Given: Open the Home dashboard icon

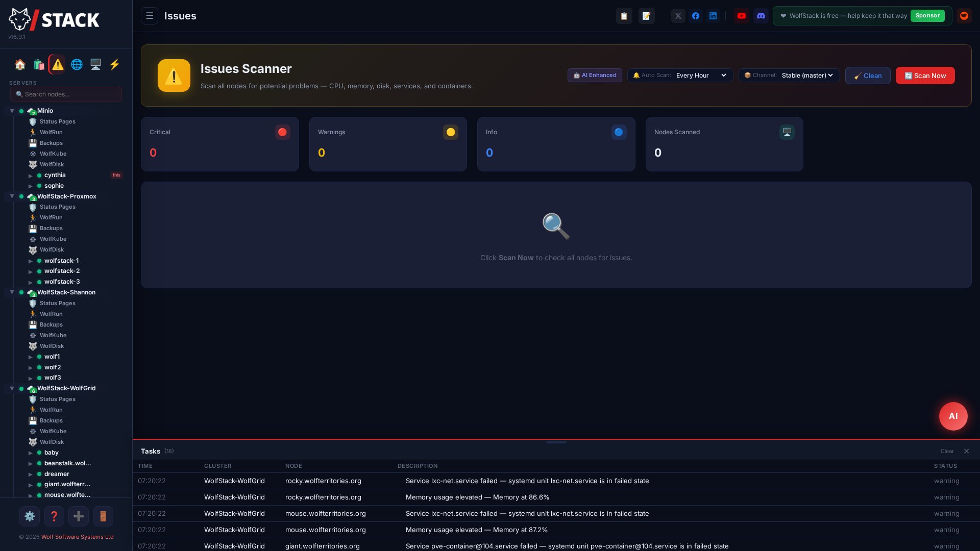Looking at the screenshot, I should point(20,64).
